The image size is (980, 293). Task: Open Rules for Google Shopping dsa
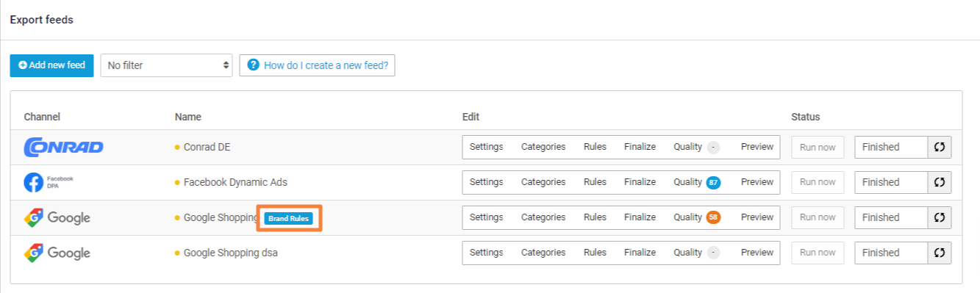pyautogui.click(x=595, y=253)
